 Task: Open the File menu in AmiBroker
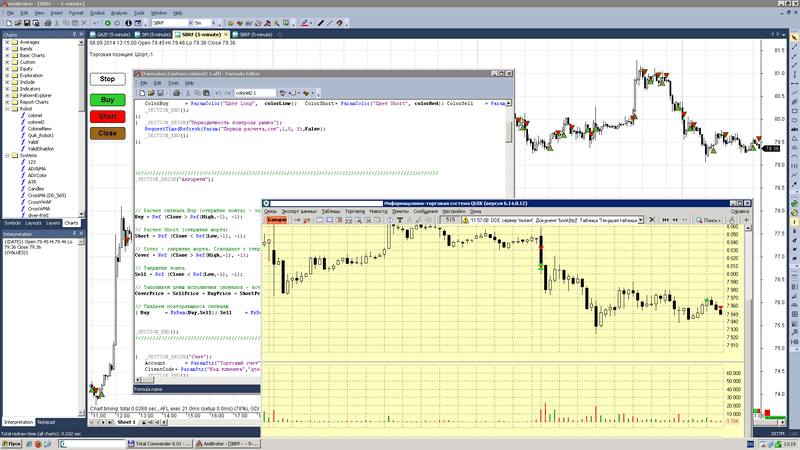[10, 13]
